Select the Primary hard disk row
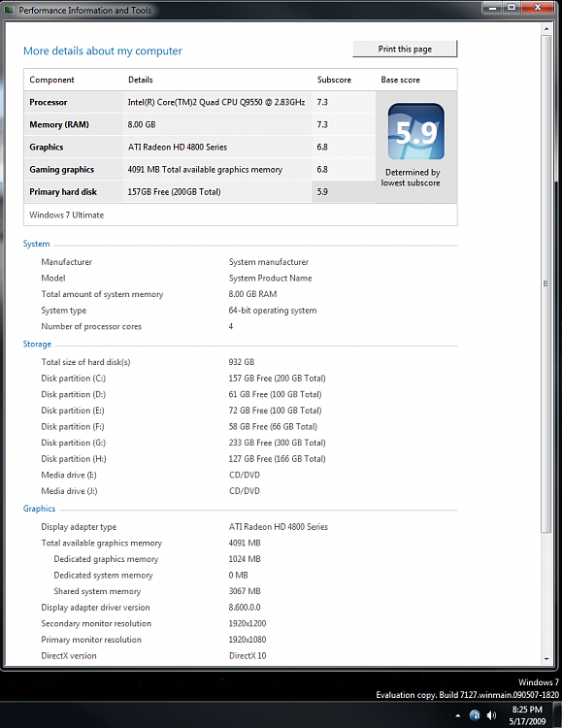The image size is (562, 728). click(x=200, y=192)
